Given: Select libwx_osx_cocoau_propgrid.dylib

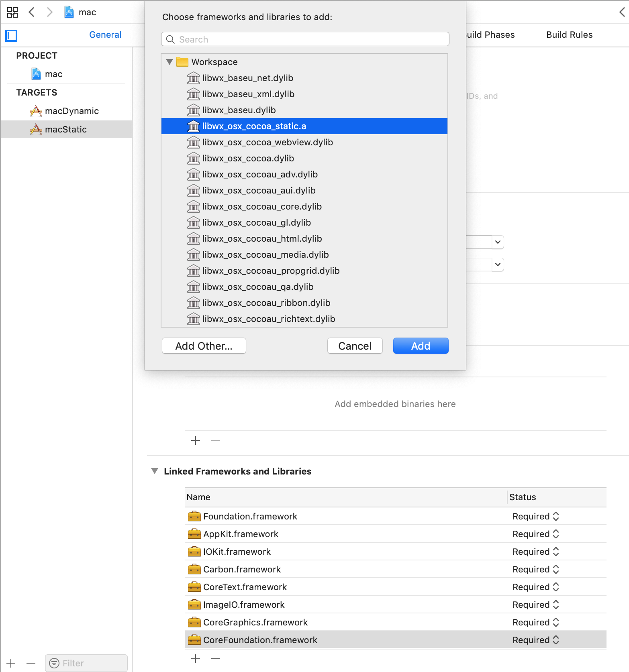Looking at the screenshot, I should [x=304, y=271].
